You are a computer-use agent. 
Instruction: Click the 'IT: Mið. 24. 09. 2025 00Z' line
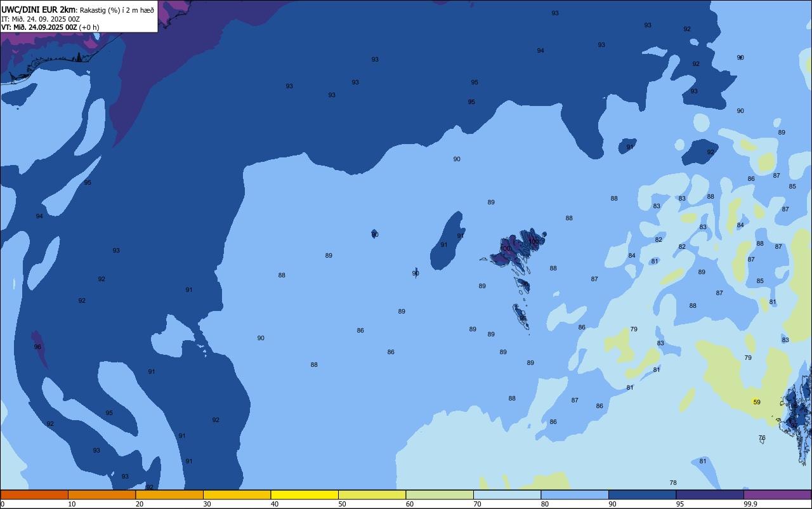pos(41,19)
